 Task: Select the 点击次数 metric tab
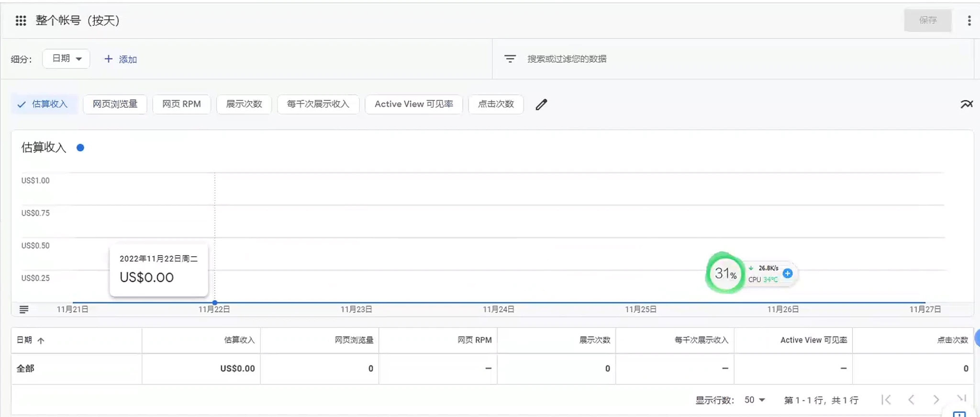point(496,104)
